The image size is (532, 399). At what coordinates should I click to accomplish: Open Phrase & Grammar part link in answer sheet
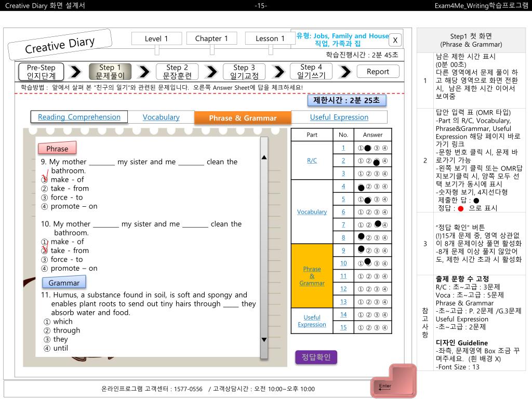pyautogui.click(x=312, y=276)
